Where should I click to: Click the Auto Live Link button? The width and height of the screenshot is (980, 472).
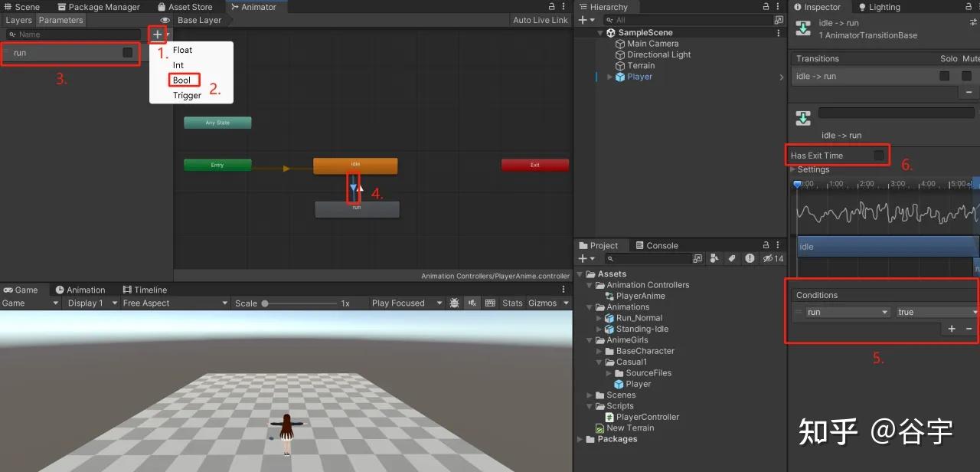click(x=541, y=20)
